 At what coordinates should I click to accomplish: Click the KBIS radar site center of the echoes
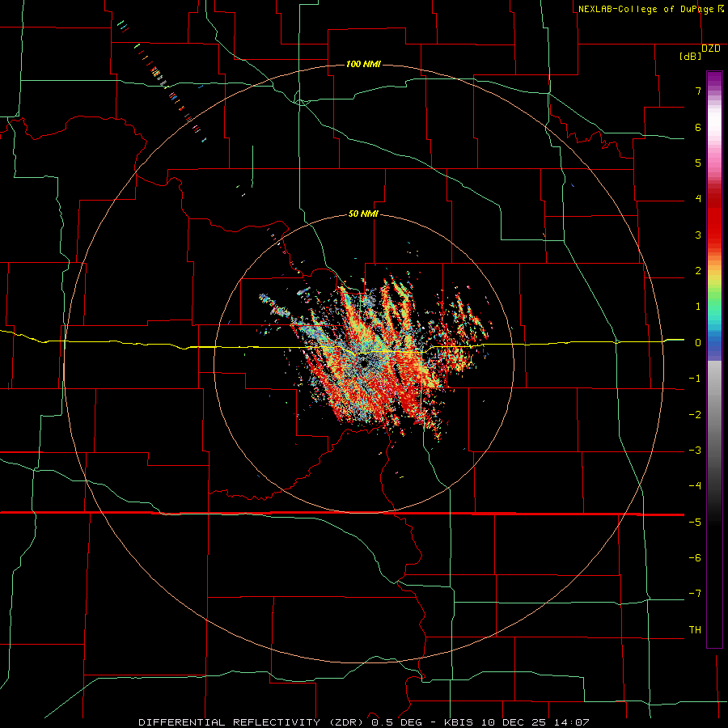click(x=363, y=363)
